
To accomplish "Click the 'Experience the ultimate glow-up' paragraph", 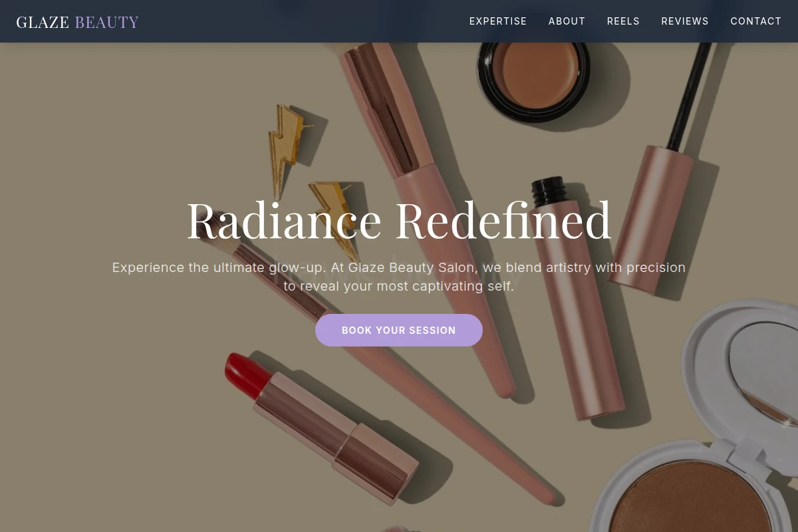I will (399, 277).
